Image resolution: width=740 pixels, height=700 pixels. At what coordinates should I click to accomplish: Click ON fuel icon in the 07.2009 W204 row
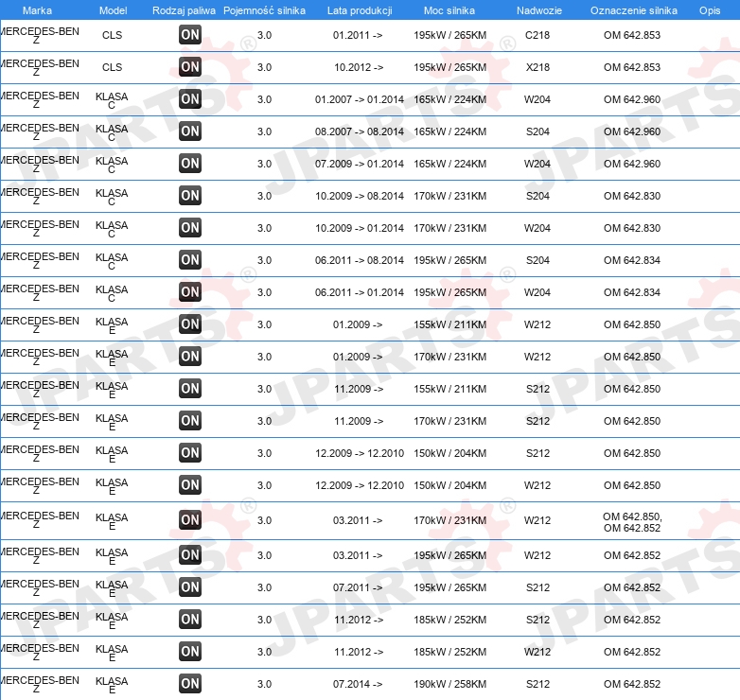190,164
